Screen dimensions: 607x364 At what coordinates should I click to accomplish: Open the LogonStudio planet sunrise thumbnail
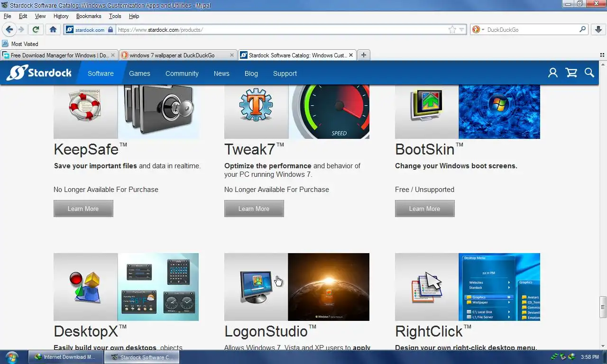point(329,287)
